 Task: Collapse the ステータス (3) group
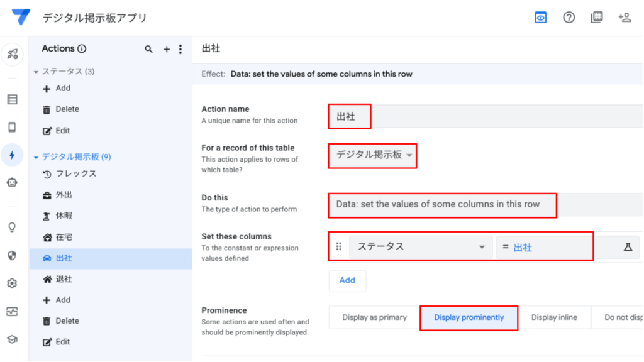pos(36,72)
